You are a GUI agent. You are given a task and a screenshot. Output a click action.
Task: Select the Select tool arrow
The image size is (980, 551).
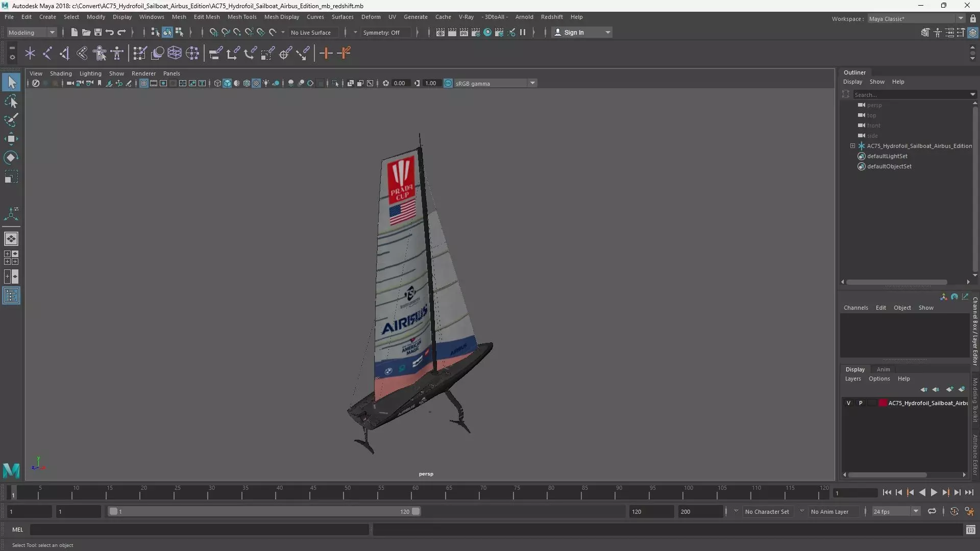tap(11, 82)
